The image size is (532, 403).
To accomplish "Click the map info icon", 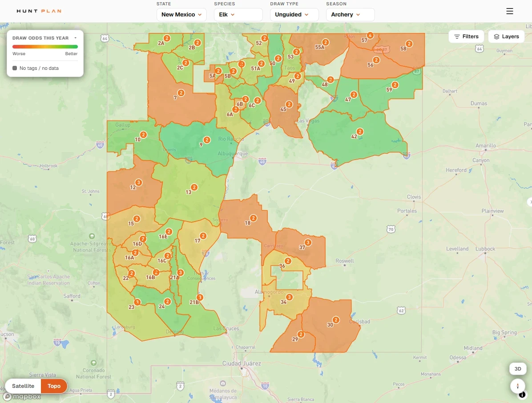I will 522,395.
